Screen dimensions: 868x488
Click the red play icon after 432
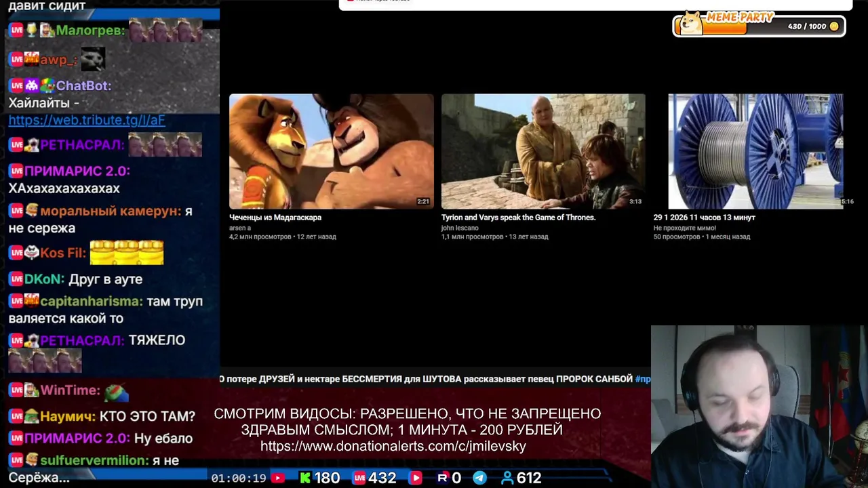416,478
